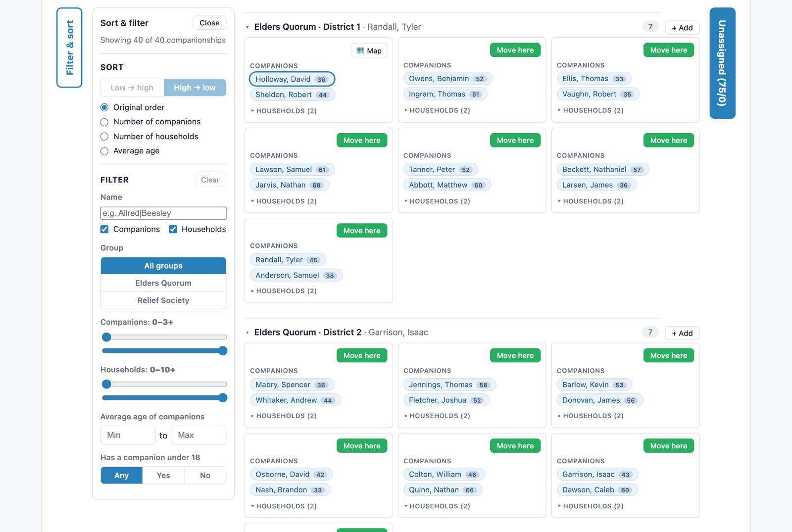Viewport: 792px width, 532px height.
Task: Move here onto Garrison, Isaac card
Action: 669,445
